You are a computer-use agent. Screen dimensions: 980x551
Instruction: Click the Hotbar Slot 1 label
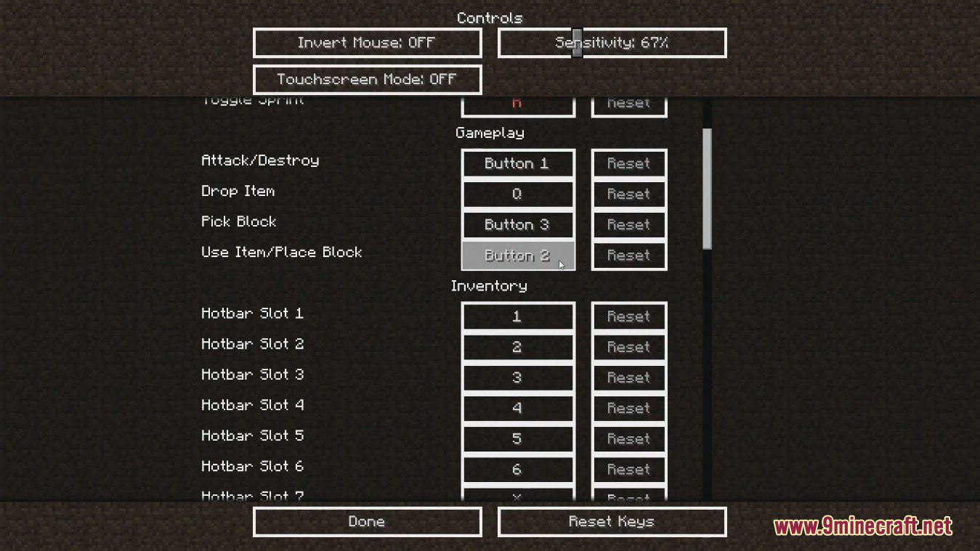[253, 314]
